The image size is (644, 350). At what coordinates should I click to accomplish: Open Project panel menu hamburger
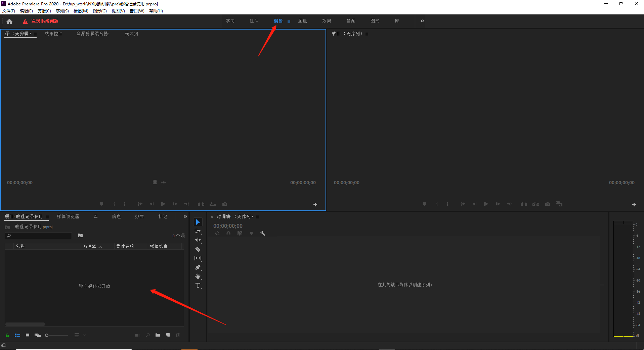(x=47, y=217)
